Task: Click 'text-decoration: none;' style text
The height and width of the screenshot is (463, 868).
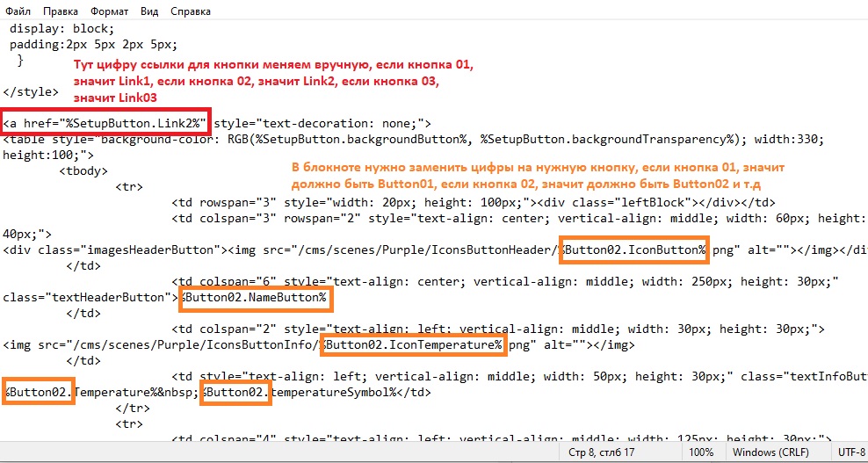Action: pos(344,123)
